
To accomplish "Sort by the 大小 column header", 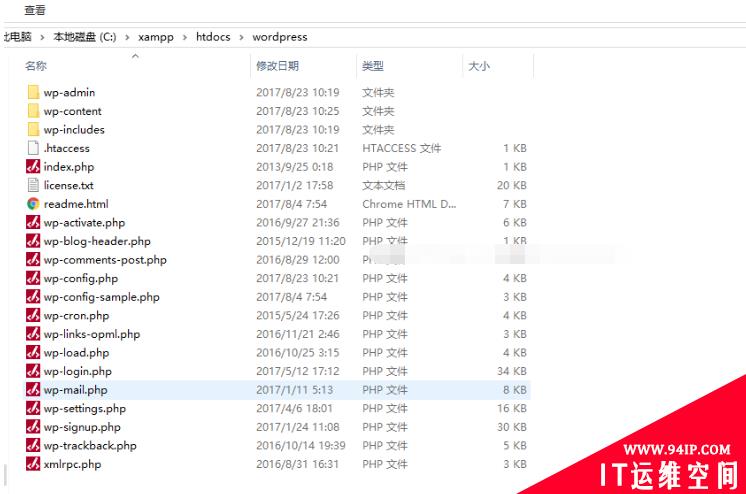I will click(x=479, y=66).
